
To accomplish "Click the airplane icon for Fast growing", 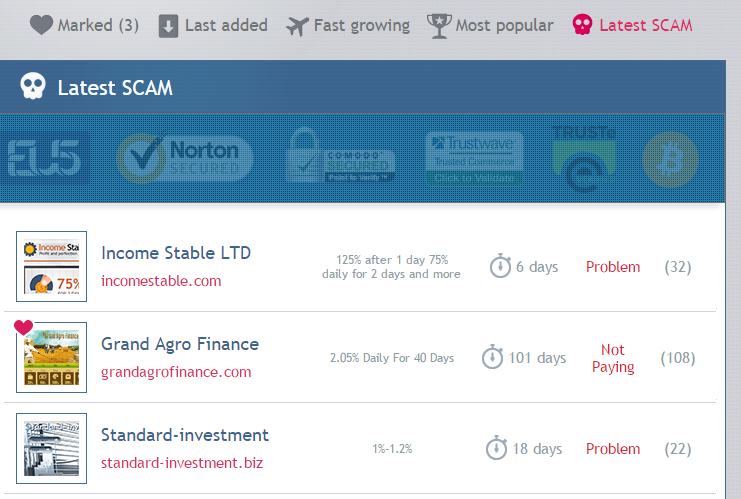I will tap(297, 26).
